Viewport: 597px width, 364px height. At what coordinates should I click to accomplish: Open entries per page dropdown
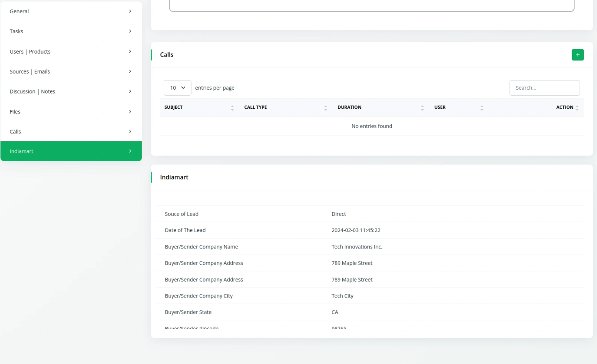tap(177, 88)
